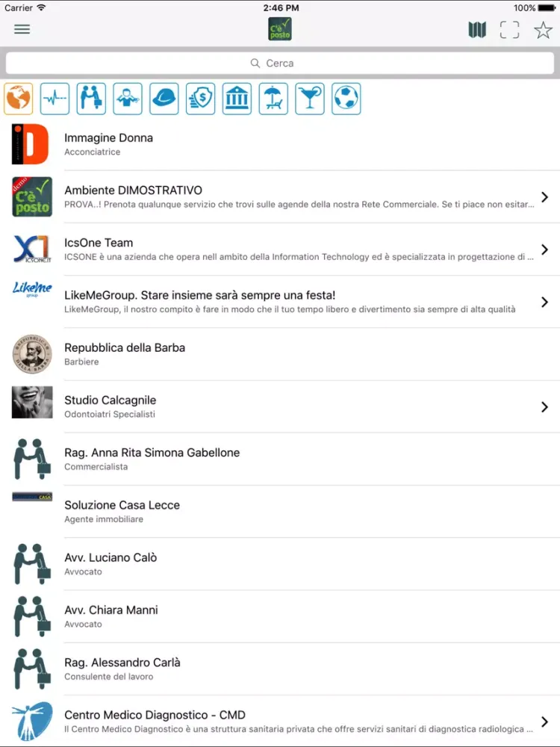This screenshot has height=747, width=560.
Task: Open the Immagine Donna listing
Action: (x=280, y=144)
